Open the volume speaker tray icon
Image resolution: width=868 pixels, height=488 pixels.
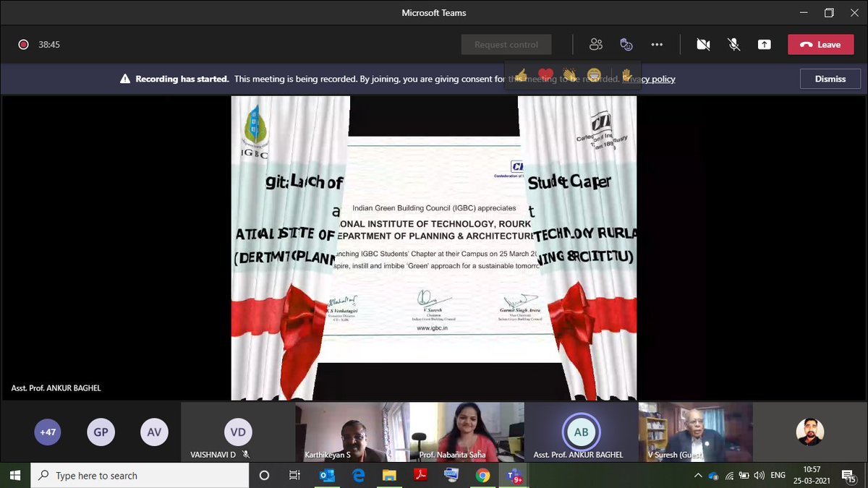pyautogui.click(x=759, y=476)
